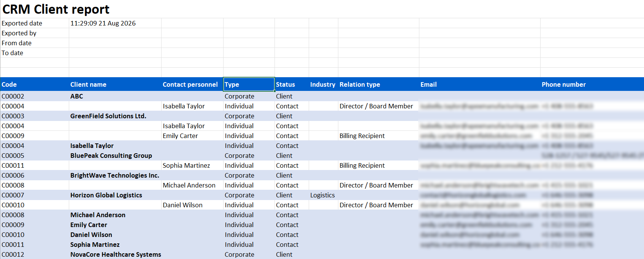Select the 'CRM Client report' title cell

[56, 9]
